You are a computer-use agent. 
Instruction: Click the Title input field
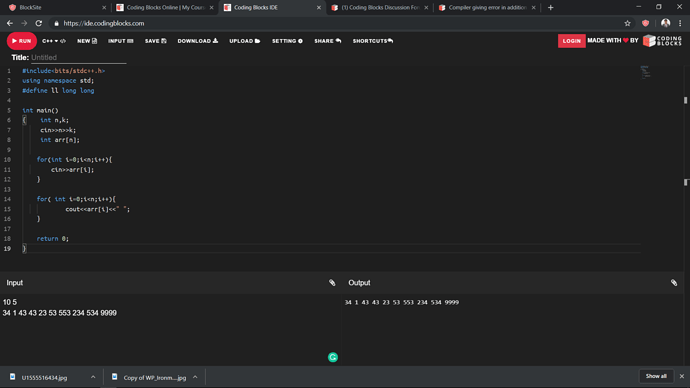[78, 58]
